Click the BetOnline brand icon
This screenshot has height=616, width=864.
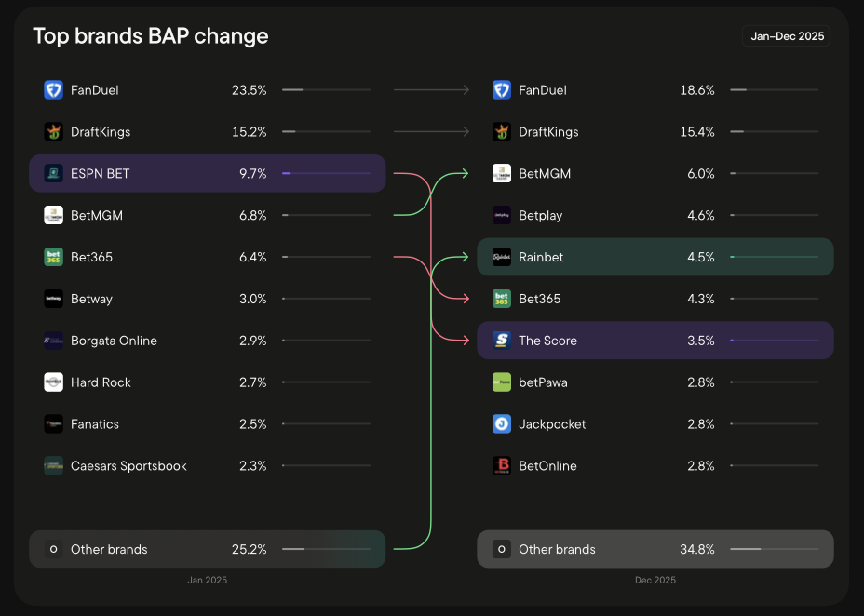502,466
